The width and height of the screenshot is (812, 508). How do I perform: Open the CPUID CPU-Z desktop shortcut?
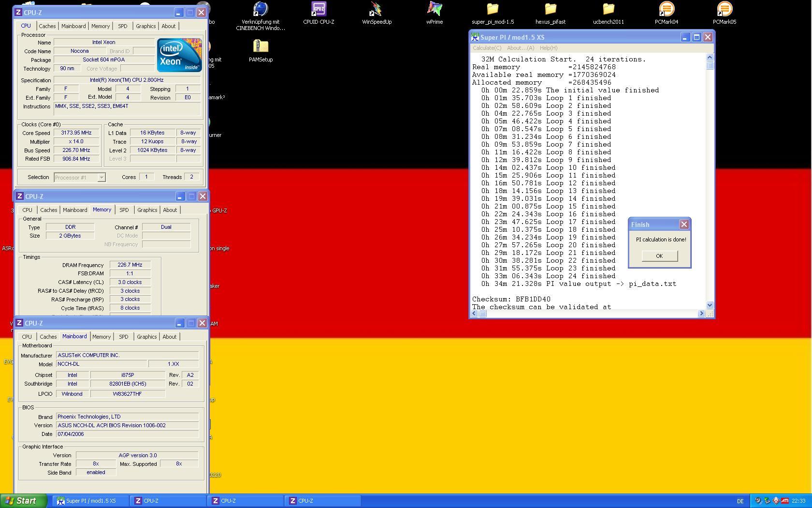[319, 13]
